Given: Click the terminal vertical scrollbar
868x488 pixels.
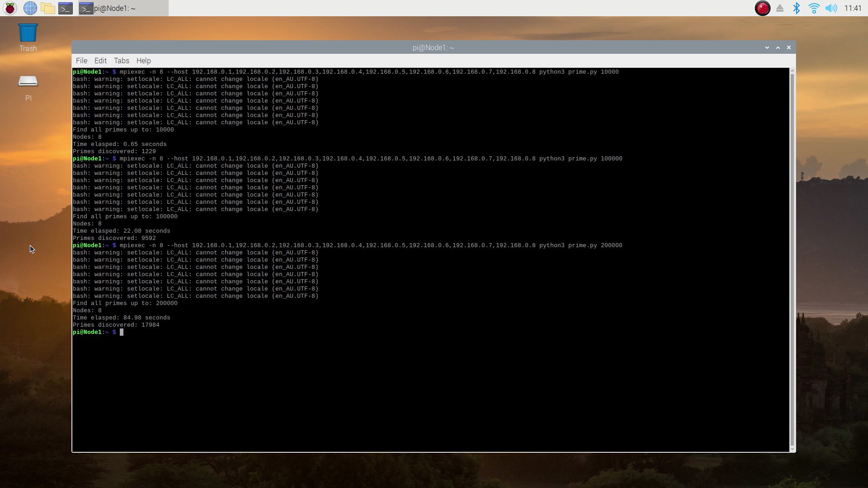Looking at the screenshot, I should pyautogui.click(x=792, y=260).
